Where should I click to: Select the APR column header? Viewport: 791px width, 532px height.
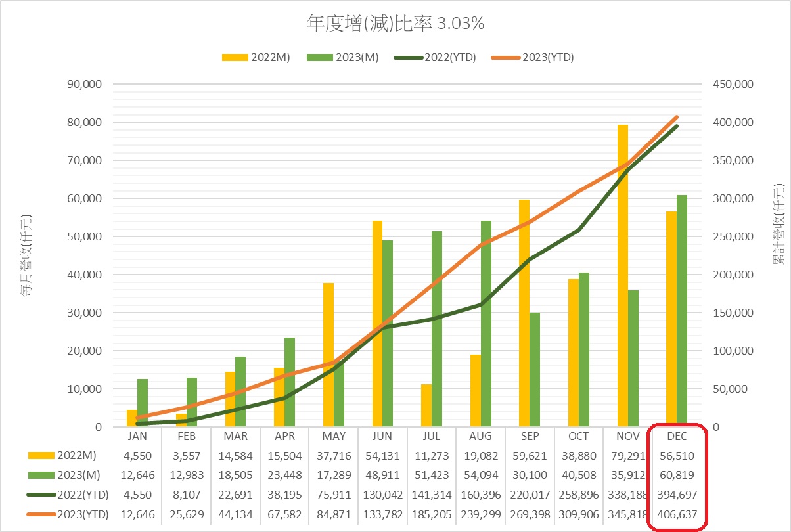pos(284,436)
